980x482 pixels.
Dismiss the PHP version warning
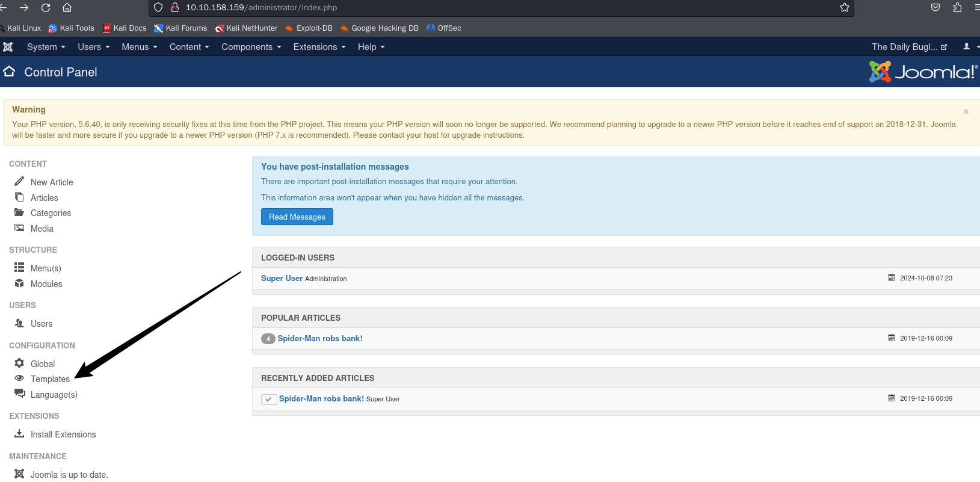click(x=966, y=111)
